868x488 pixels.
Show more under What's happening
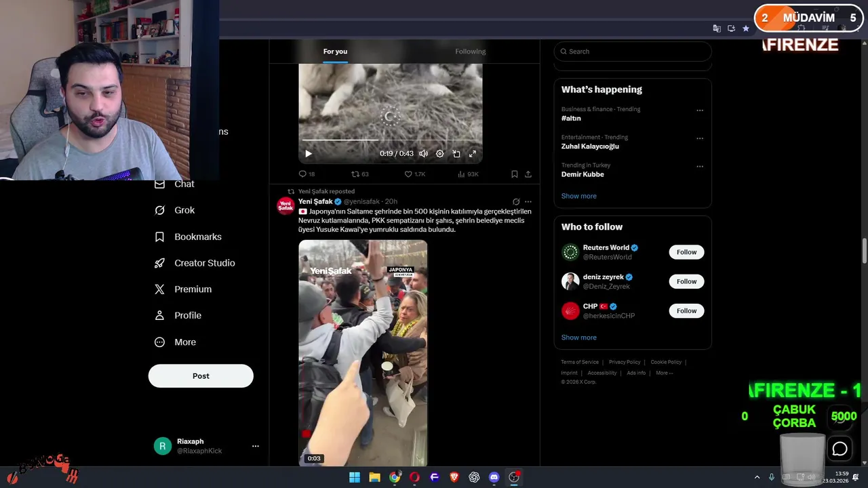pos(579,196)
